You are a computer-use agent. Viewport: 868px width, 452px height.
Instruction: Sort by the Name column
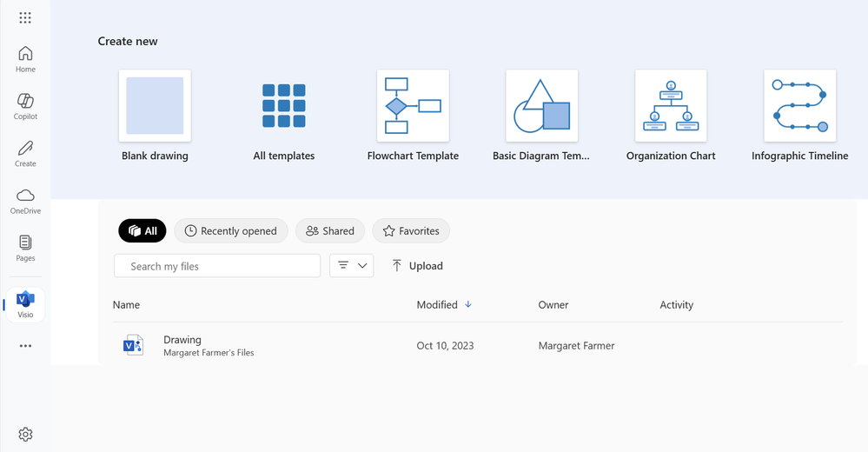click(x=126, y=304)
